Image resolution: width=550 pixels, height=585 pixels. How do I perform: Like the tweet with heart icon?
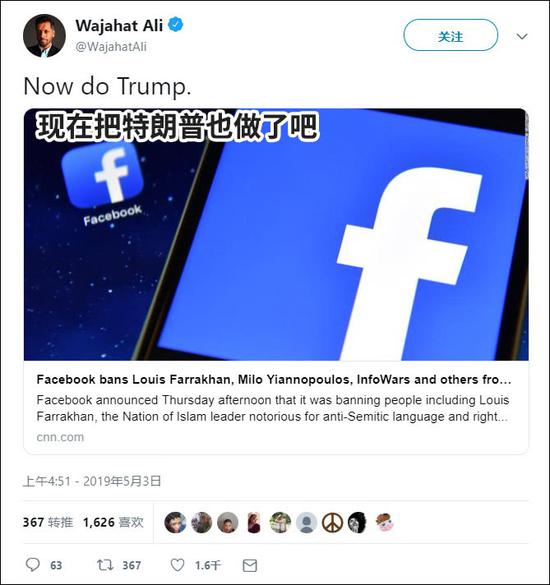tap(177, 565)
